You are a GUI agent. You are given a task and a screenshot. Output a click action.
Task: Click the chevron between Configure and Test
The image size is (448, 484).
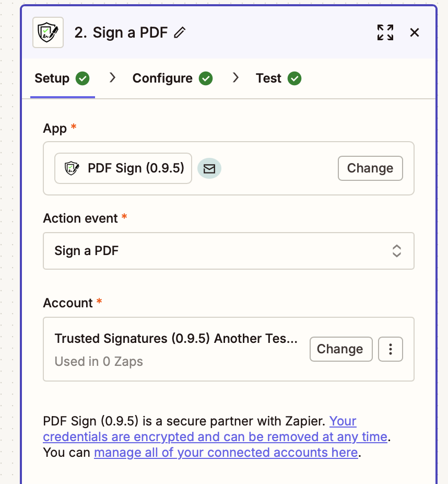pos(235,78)
